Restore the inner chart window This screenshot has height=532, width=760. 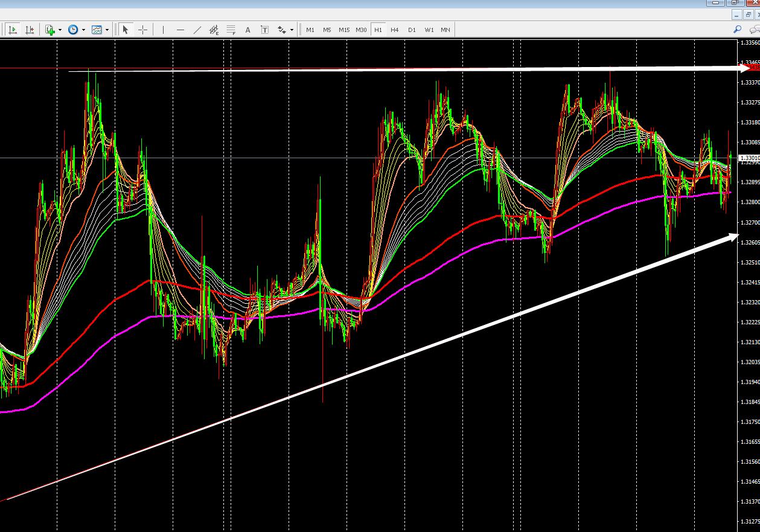tap(749, 14)
